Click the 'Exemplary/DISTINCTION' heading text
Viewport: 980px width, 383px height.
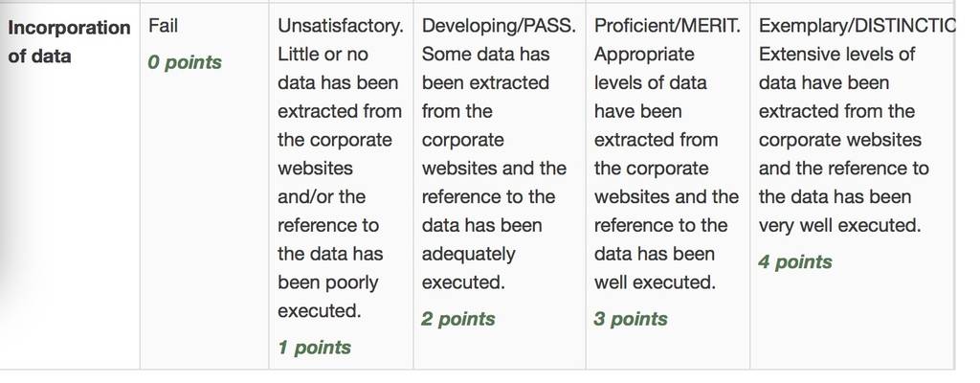coord(857,26)
